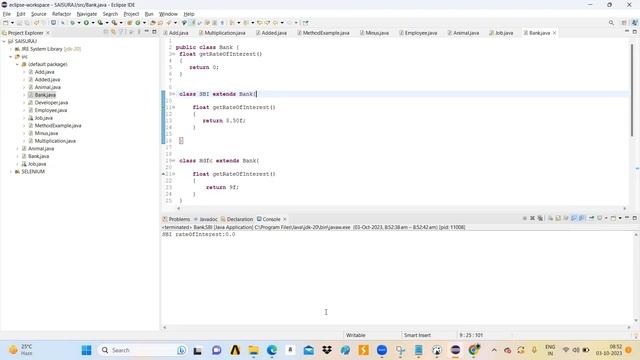Toggle Link with Editor in Project Explorer

(113, 32)
